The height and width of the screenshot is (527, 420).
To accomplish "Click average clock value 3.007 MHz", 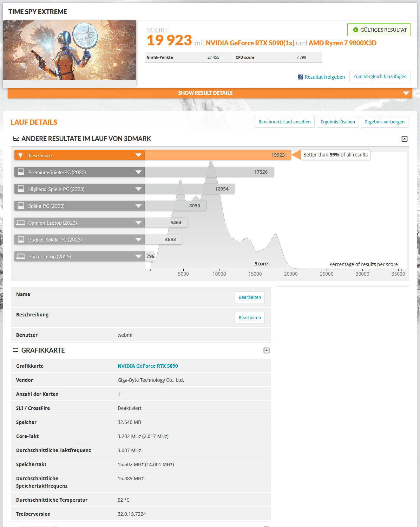I will point(129,450).
